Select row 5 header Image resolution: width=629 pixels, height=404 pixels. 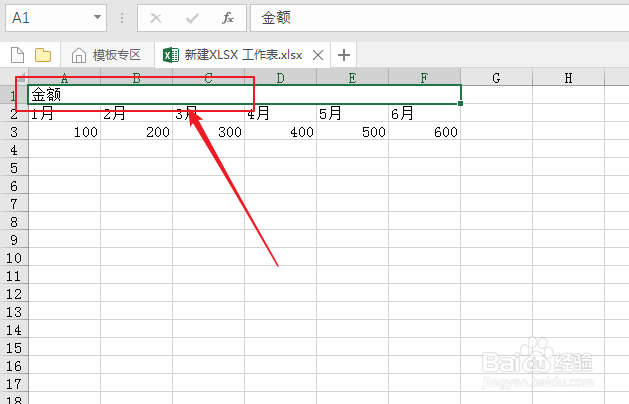14,168
